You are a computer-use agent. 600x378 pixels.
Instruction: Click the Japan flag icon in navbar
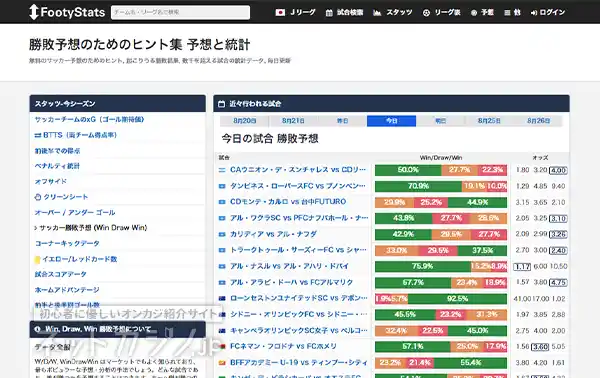(280, 13)
